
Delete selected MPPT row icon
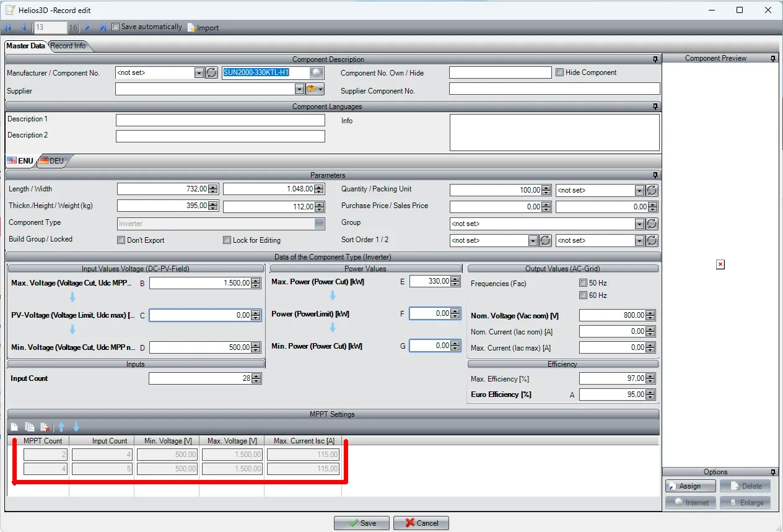click(45, 427)
